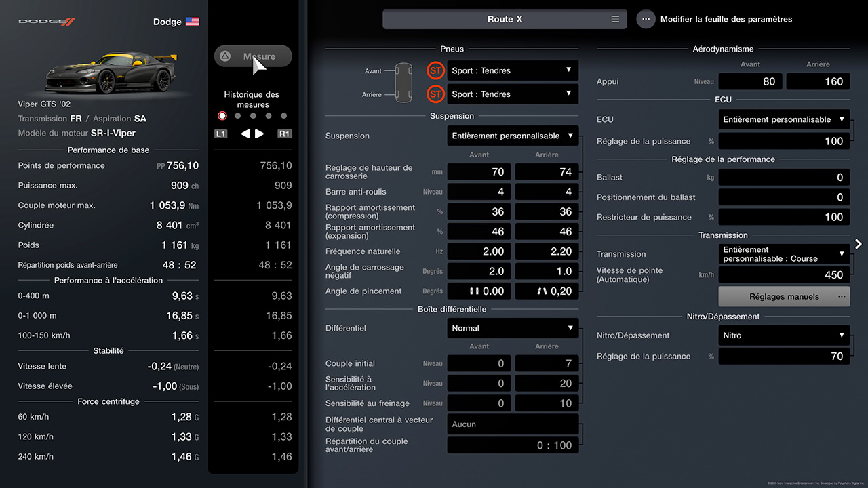This screenshot has height=488, width=868.
Task: Click Modifier la feuille des paramètres
Action: pos(726,19)
